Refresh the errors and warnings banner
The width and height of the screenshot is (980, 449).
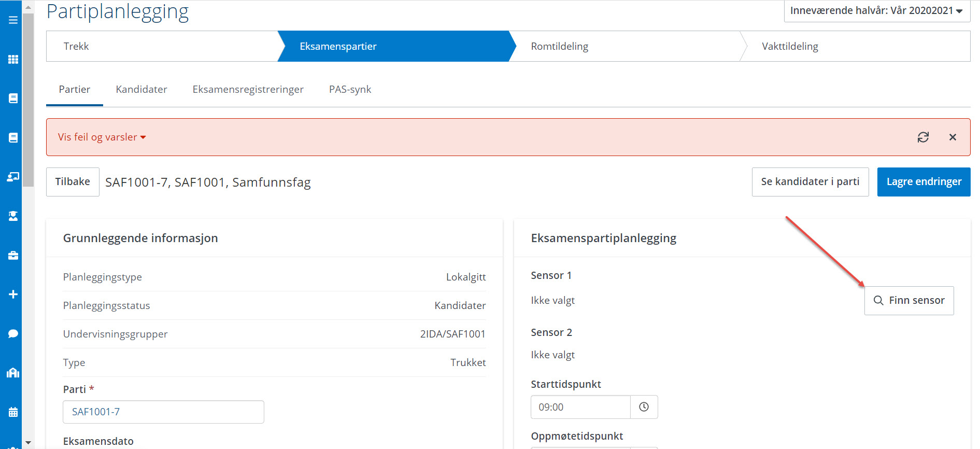923,137
